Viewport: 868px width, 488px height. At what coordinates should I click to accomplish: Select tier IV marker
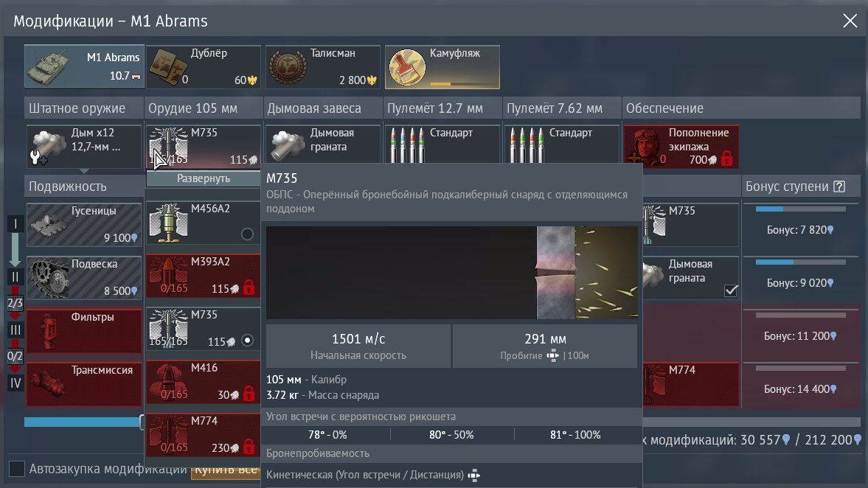pos(15,383)
